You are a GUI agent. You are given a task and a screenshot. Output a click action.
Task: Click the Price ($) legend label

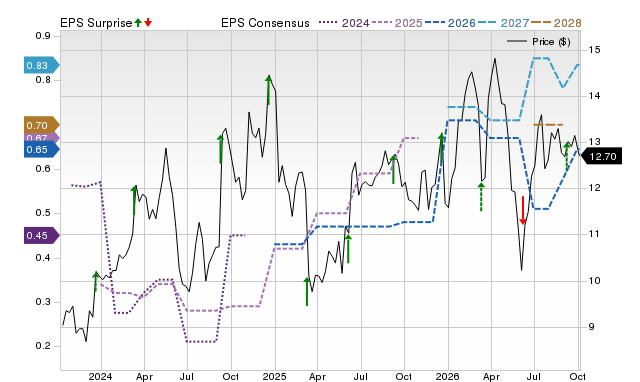coord(551,42)
